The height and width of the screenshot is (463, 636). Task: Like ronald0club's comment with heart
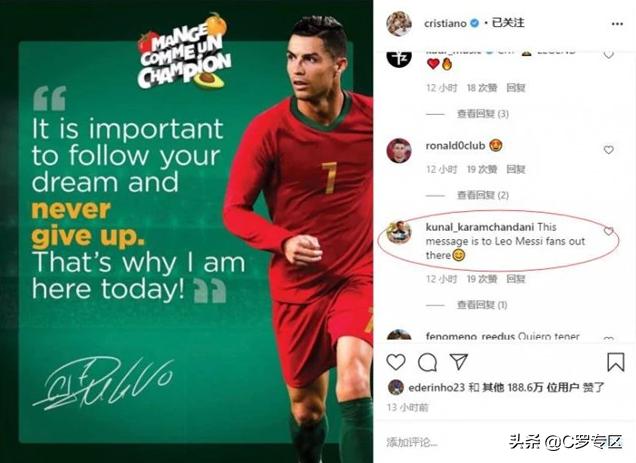point(608,150)
